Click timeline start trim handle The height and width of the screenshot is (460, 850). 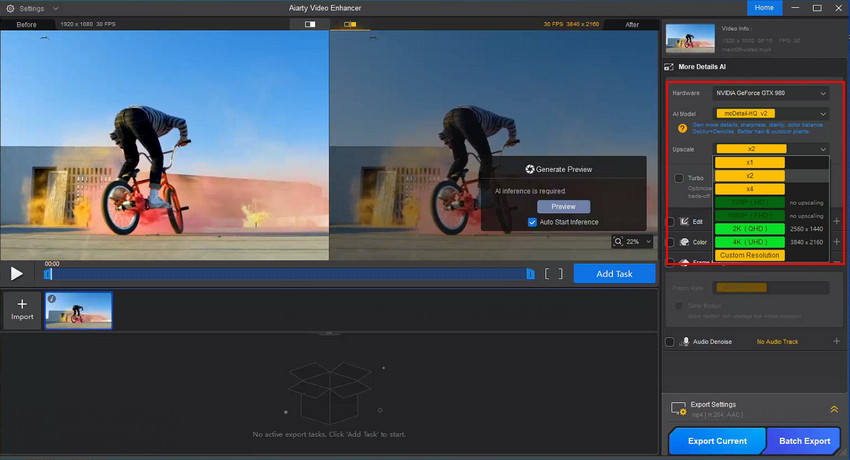[48, 275]
